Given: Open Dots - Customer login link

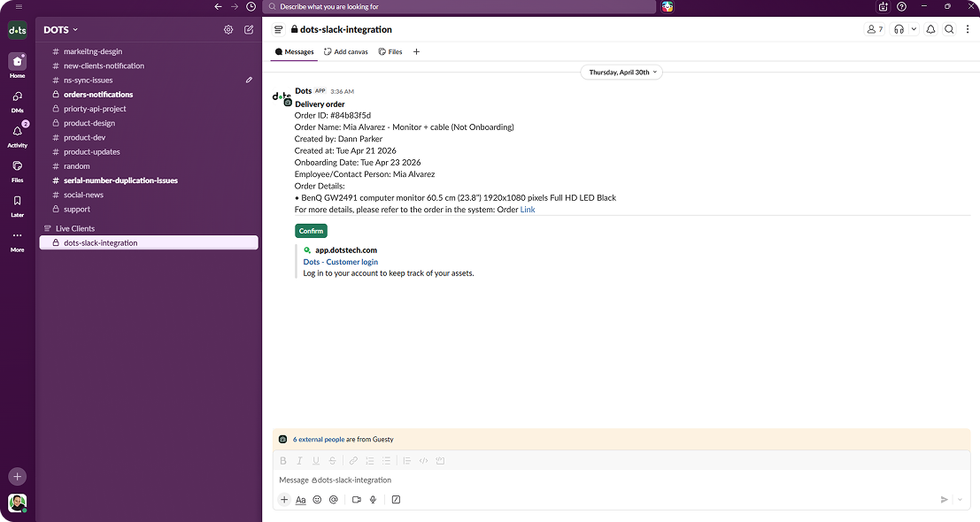Looking at the screenshot, I should [x=341, y=262].
